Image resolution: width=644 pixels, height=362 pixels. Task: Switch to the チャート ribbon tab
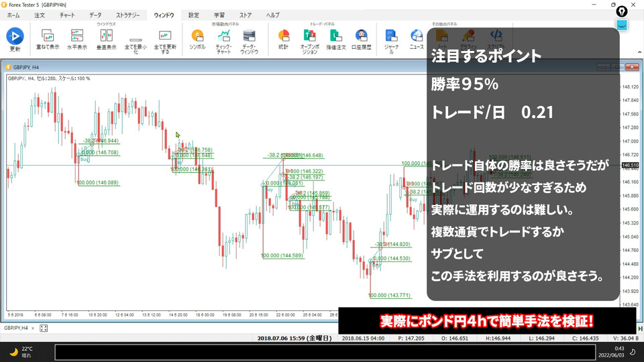67,15
